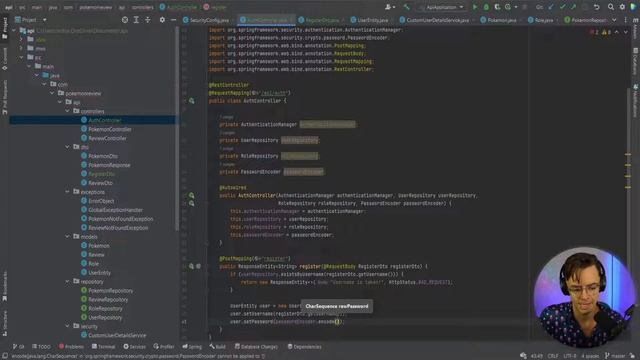The image size is (640, 360).
Task: Switch to the CustomUserDetailService.java tab
Action: tap(437, 20)
